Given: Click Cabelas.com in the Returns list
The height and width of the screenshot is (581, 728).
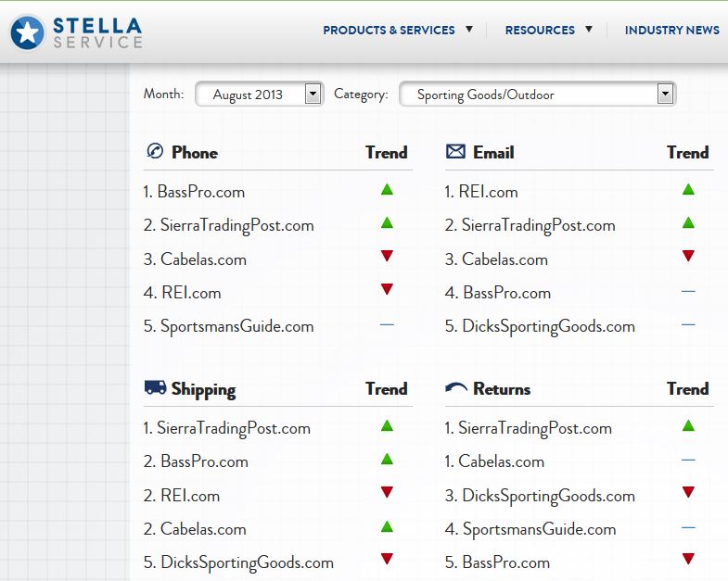Looking at the screenshot, I should pyautogui.click(x=501, y=461).
